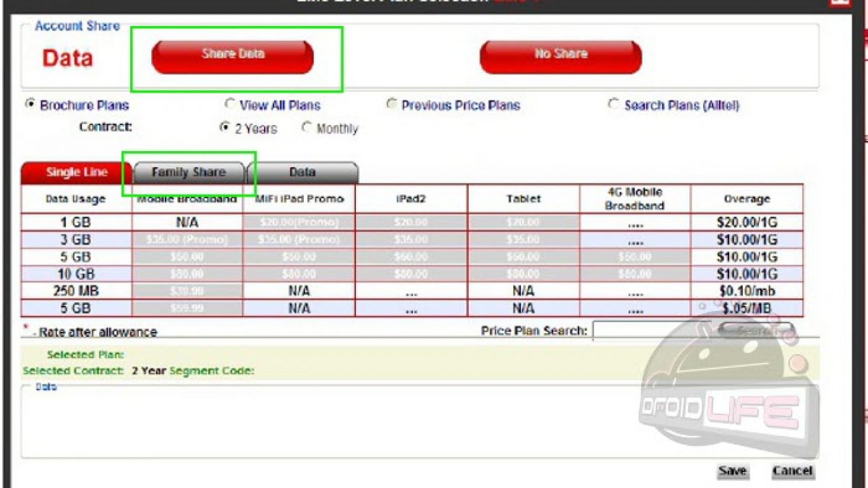Pick the Search Plans (Alltel) option

point(614,104)
